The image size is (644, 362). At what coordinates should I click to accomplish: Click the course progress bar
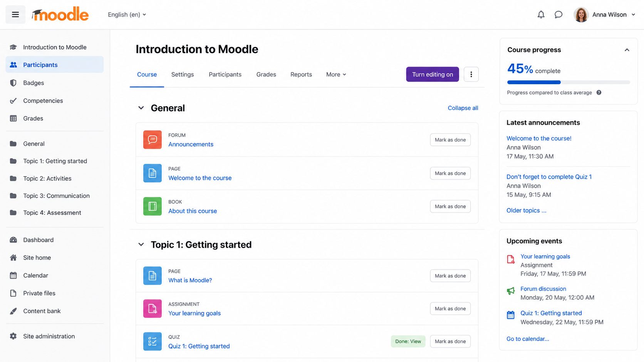click(x=569, y=82)
